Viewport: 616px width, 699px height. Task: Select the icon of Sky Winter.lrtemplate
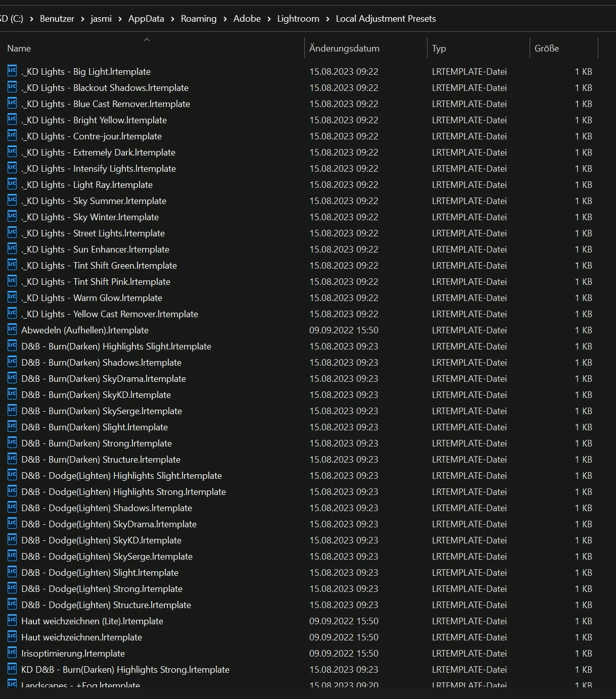point(12,216)
